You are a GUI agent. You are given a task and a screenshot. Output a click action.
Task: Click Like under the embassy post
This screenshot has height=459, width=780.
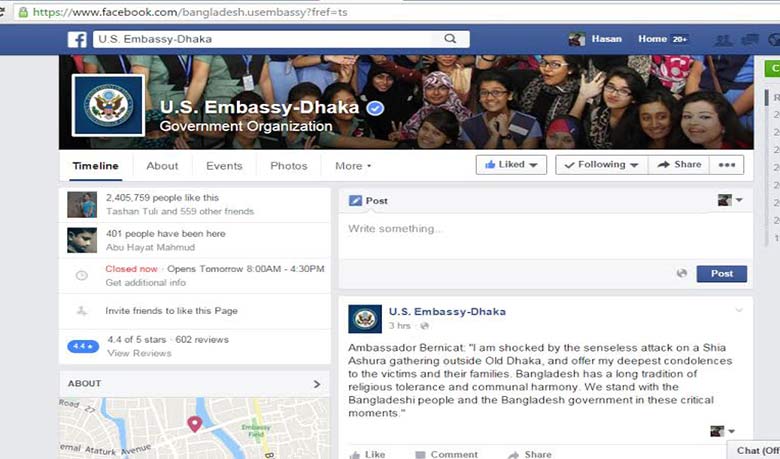click(x=368, y=454)
